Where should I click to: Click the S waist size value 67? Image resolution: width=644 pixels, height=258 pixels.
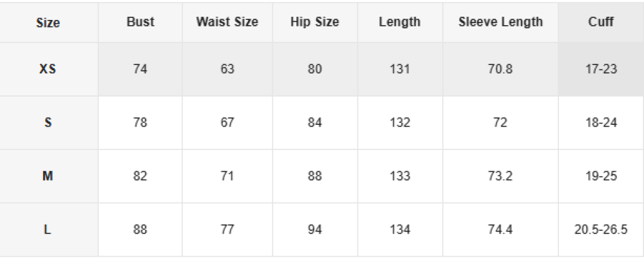(227, 122)
